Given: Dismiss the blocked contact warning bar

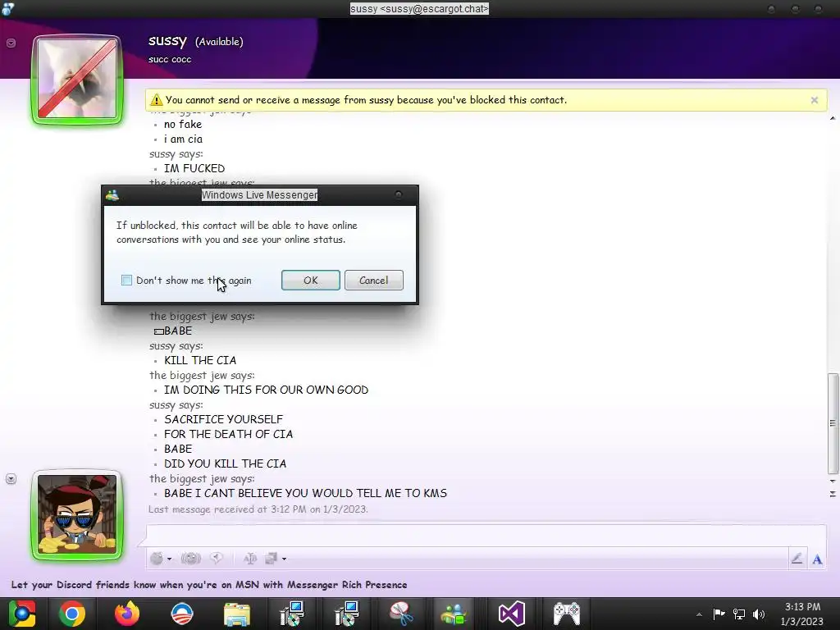Looking at the screenshot, I should (x=815, y=100).
